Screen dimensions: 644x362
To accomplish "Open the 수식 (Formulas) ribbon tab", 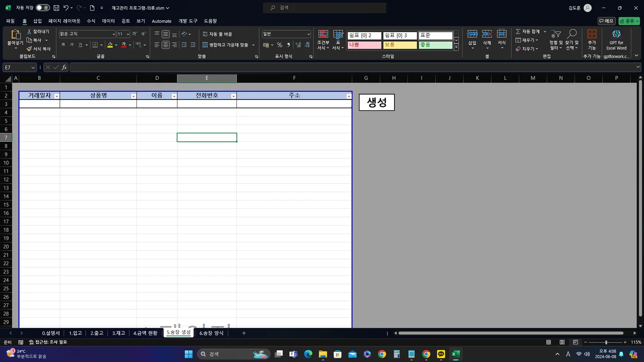I will tap(91, 21).
